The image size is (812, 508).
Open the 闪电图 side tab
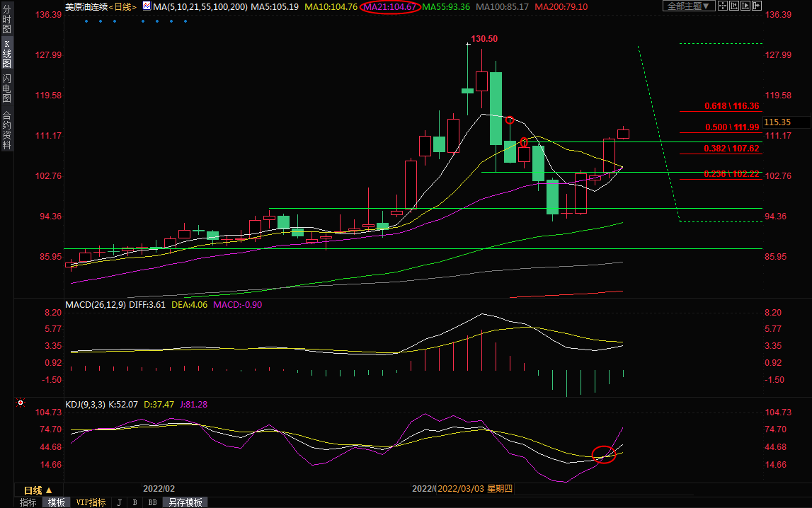[x=6, y=88]
